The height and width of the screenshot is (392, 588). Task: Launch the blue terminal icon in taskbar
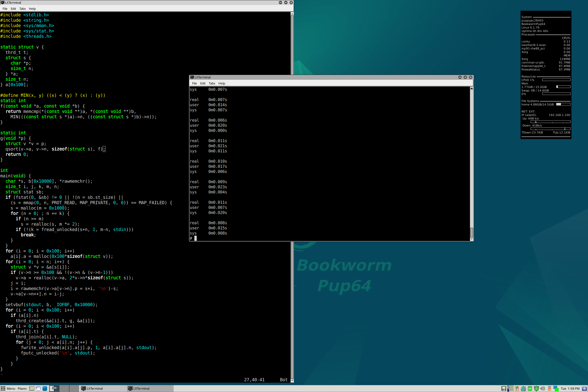pyautogui.click(x=45, y=388)
